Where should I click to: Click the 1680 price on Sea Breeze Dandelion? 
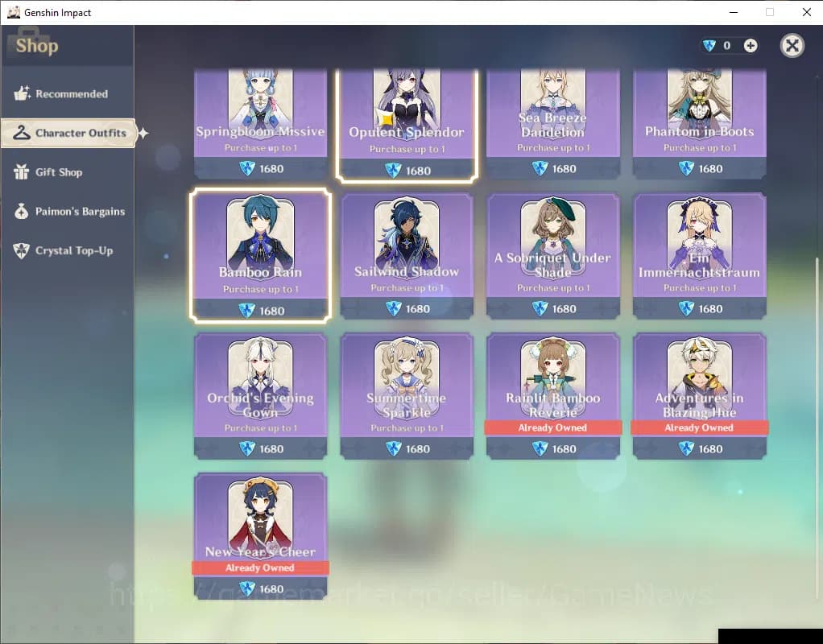point(565,169)
